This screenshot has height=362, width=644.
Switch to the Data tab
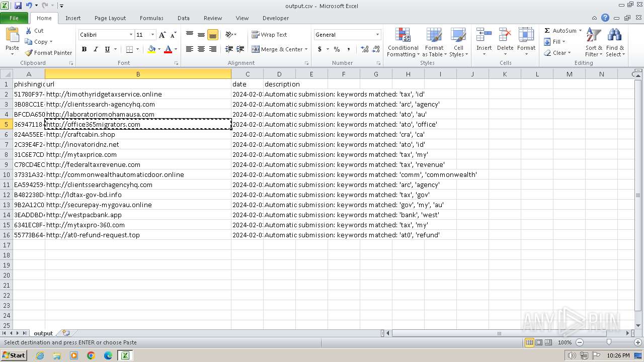pyautogui.click(x=184, y=18)
